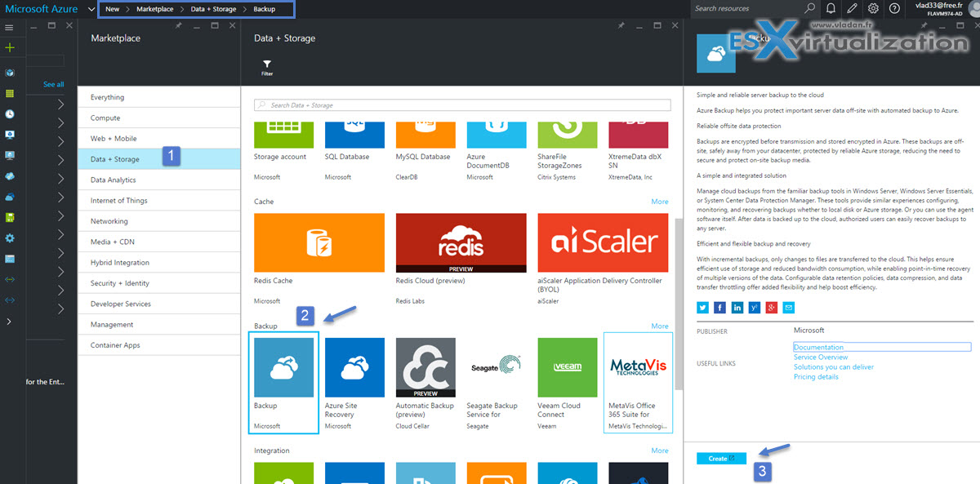Click the clock icon in the sidebar
The image size is (980, 484).
(9, 114)
